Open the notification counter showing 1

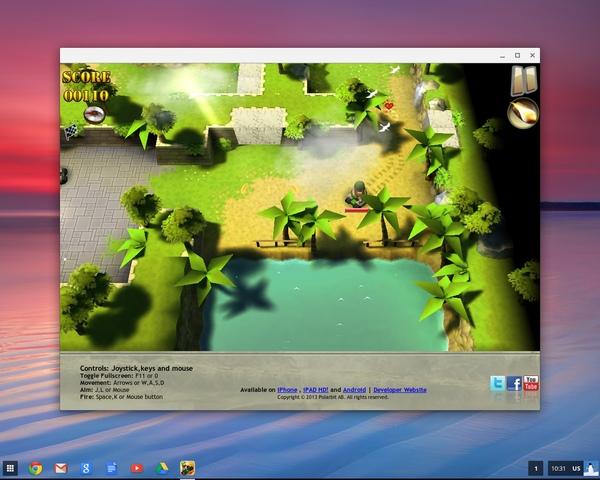(536, 469)
